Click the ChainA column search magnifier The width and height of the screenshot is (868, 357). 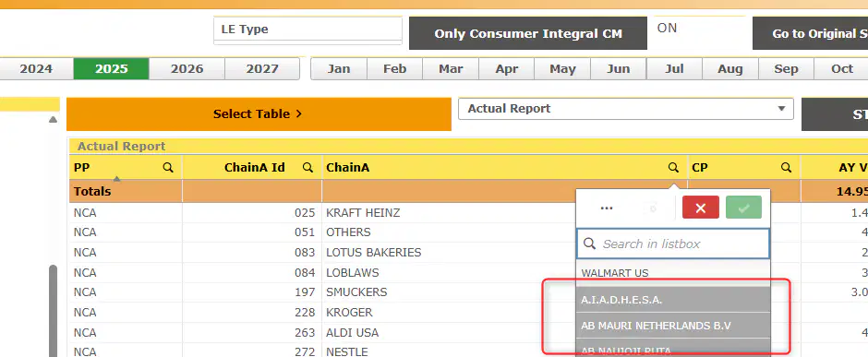coord(673,168)
